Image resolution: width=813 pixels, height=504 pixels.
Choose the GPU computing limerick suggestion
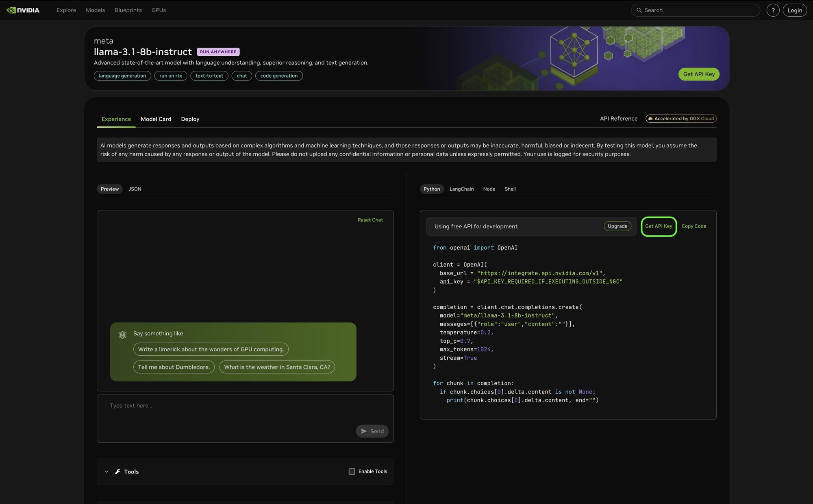point(211,349)
